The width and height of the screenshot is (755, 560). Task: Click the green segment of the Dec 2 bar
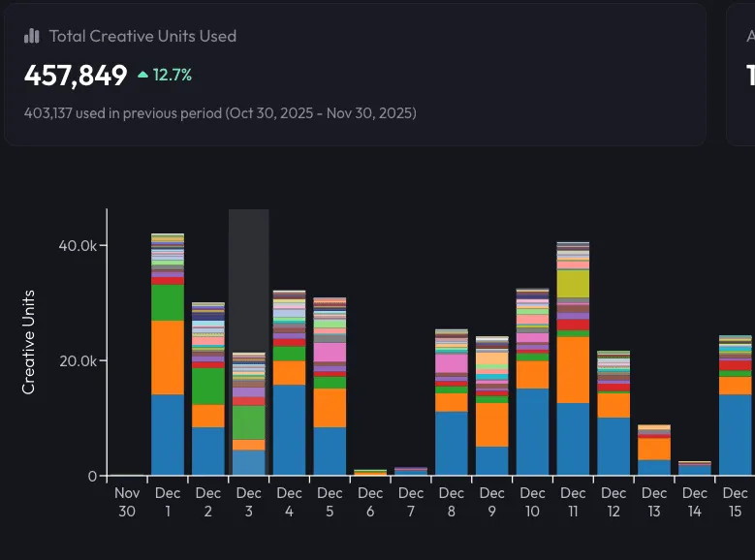208,386
